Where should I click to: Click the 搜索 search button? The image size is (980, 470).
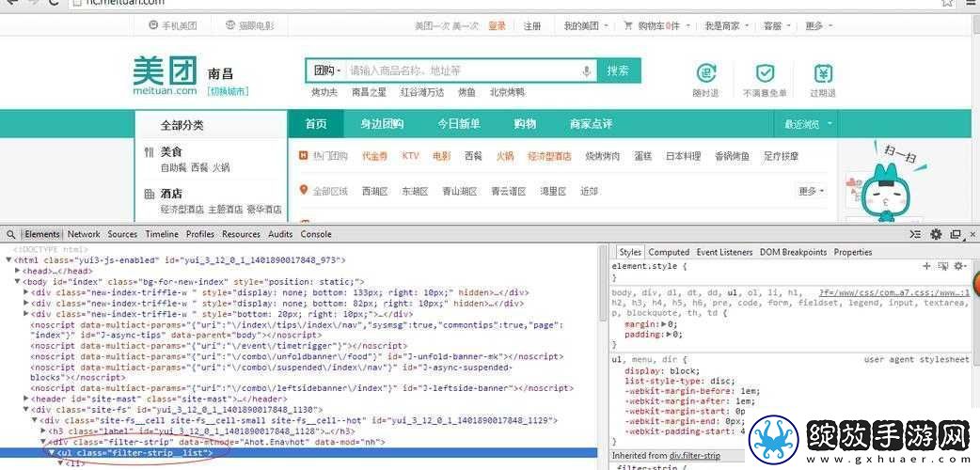(x=618, y=71)
